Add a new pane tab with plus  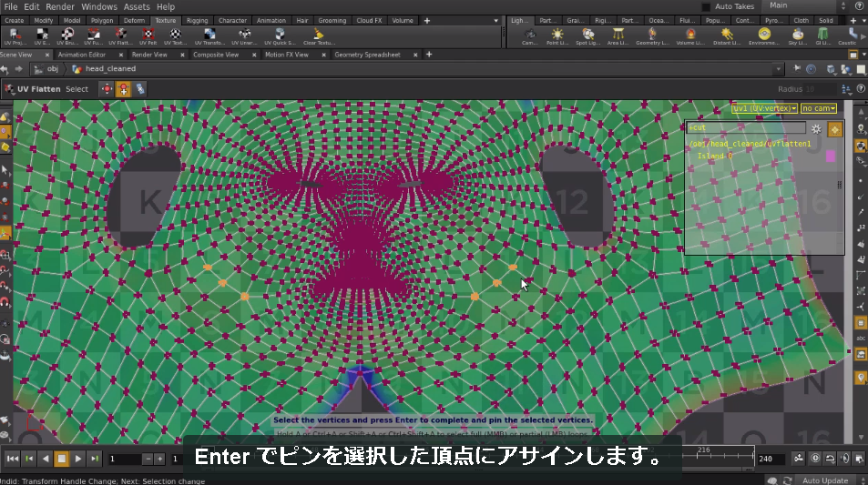(x=429, y=55)
